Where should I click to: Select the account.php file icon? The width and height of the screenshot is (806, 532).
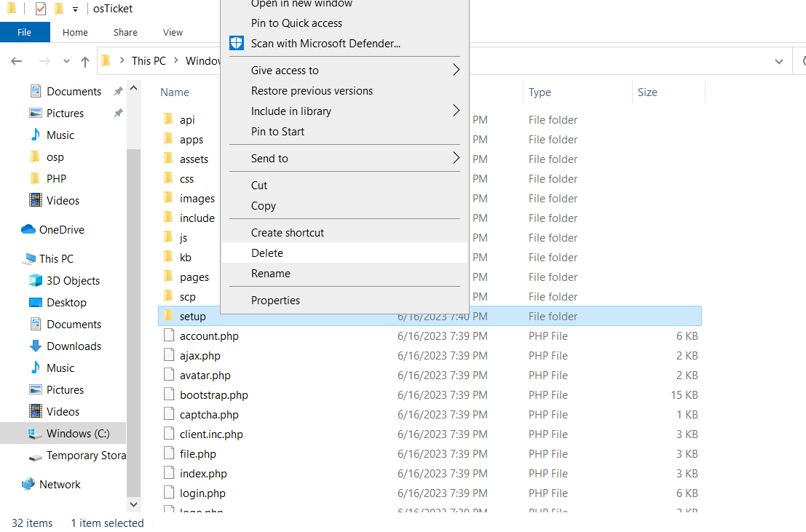[x=169, y=336]
